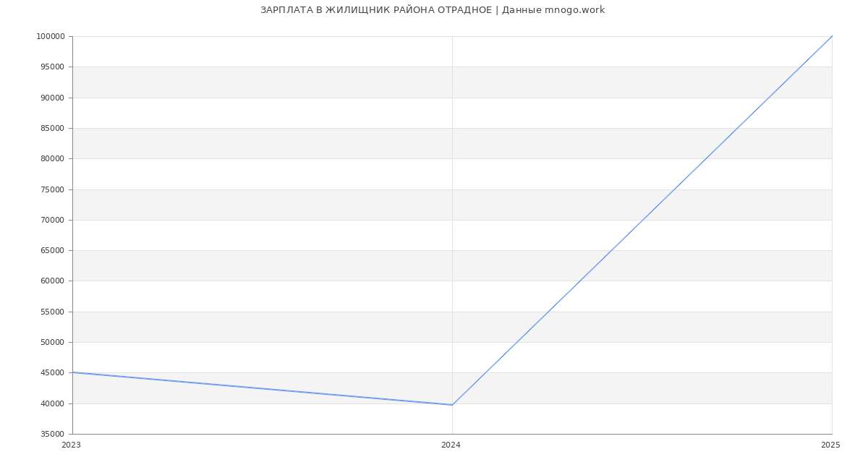Click the 55000 y-axis label

[x=52, y=312]
